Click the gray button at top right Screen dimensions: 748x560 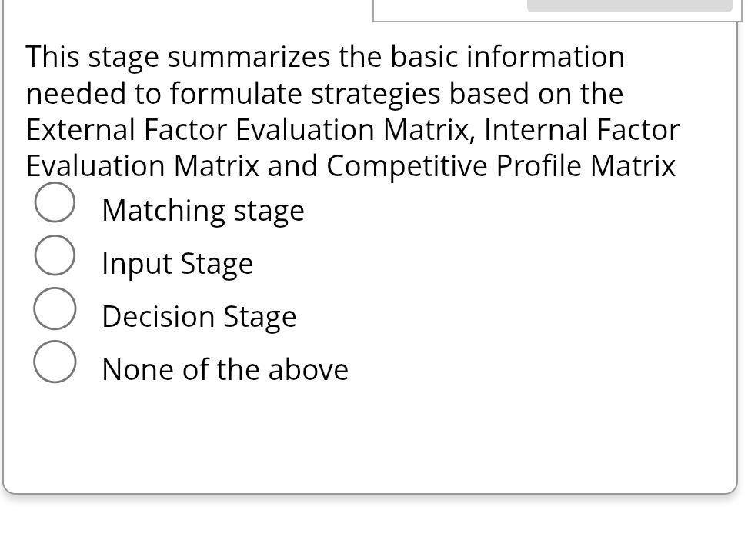pyautogui.click(x=629, y=5)
